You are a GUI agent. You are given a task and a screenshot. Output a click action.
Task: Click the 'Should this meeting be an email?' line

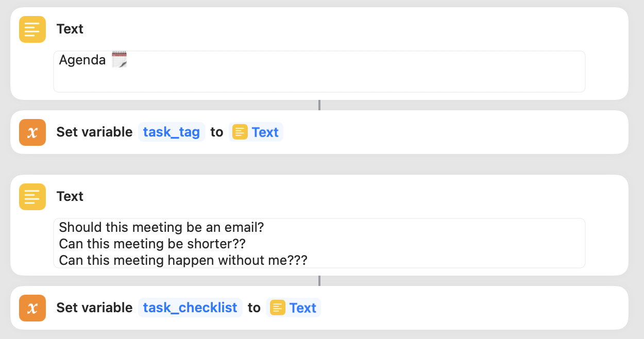coord(161,227)
